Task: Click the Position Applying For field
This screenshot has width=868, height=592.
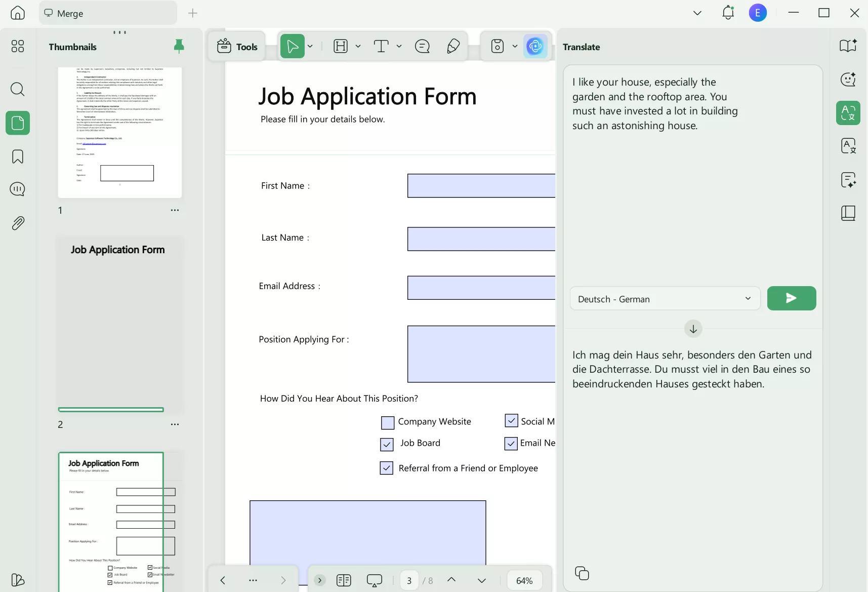Action: point(481,354)
